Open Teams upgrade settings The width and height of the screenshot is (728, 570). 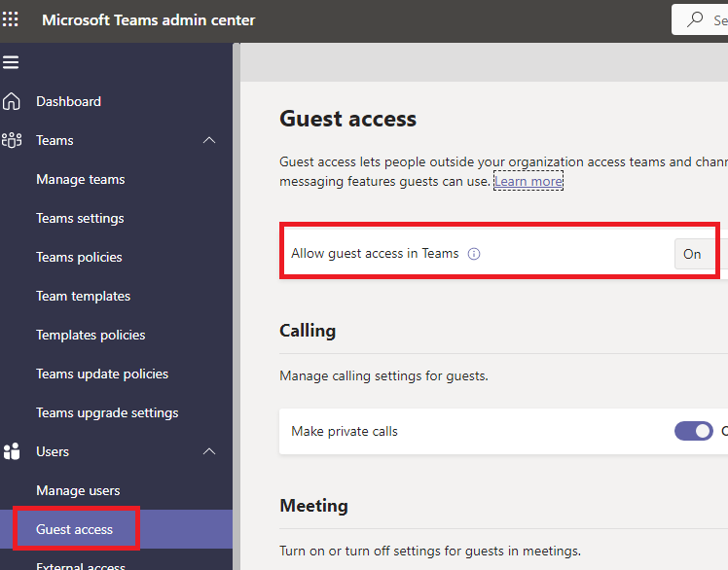(x=107, y=413)
